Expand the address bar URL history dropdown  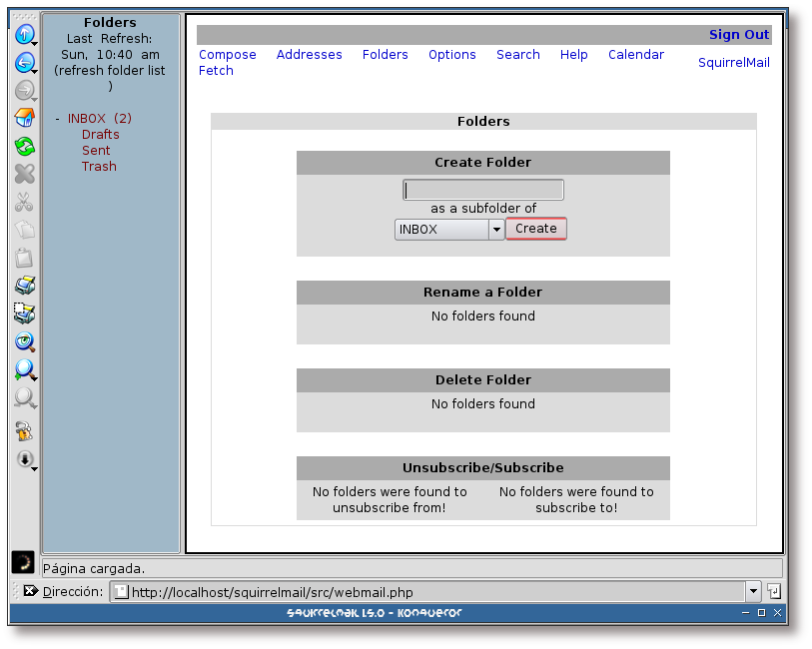tap(753, 591)
